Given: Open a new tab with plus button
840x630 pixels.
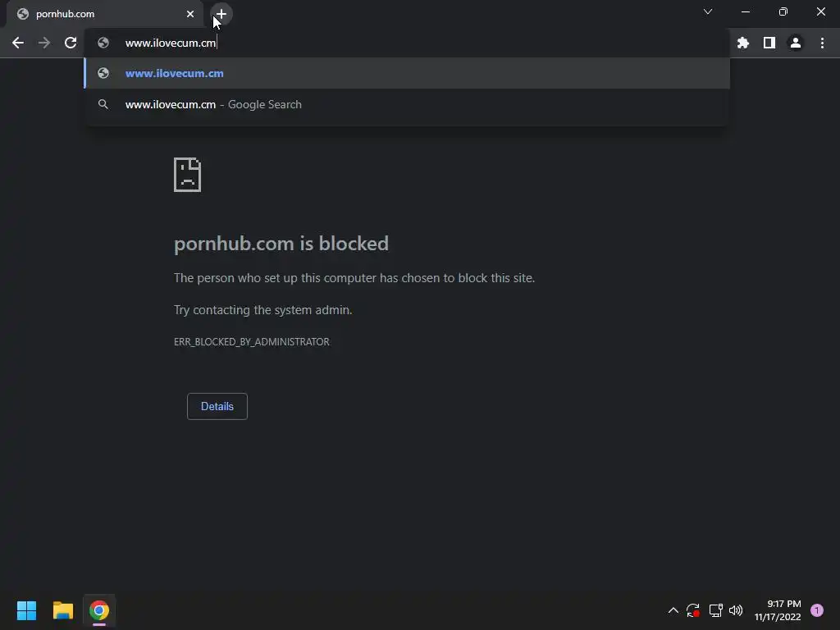Looking at the screenshot, I should pos(221,14).
